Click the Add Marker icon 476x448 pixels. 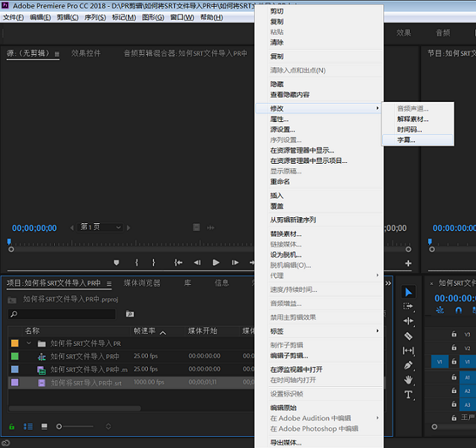point(116,263)
